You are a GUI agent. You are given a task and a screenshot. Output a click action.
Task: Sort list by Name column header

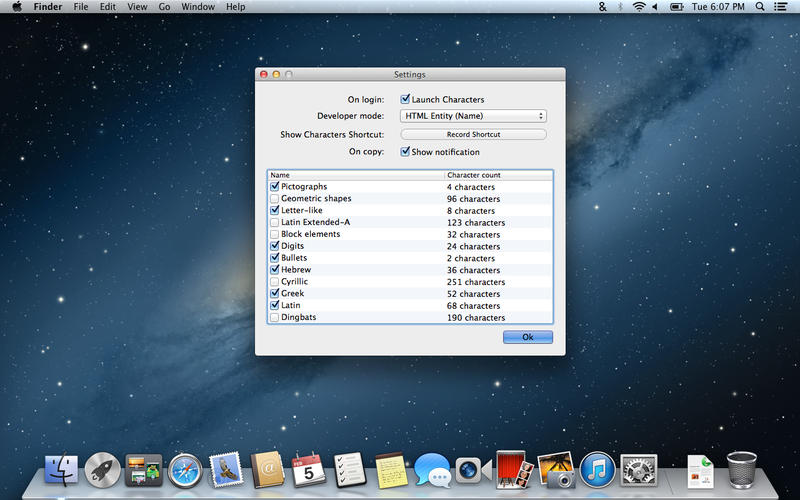click(356, 175)
